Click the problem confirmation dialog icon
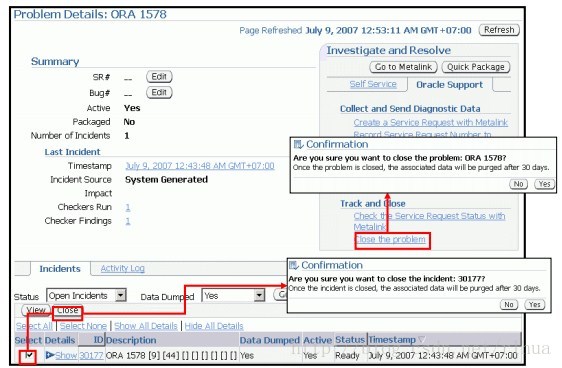562x368 pixels. (x=298, y=144)
